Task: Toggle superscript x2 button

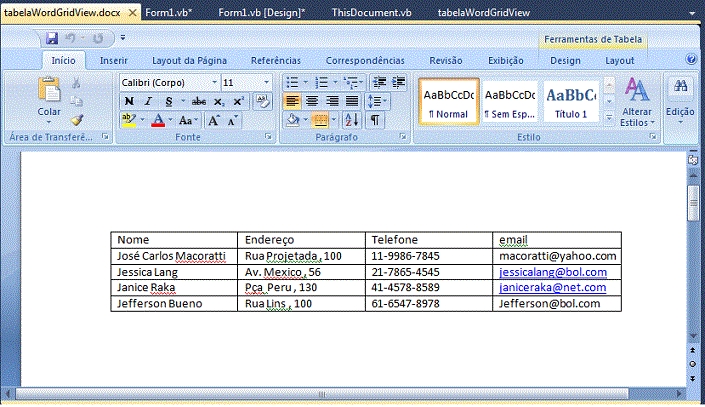Action: [x=238, y=102]
